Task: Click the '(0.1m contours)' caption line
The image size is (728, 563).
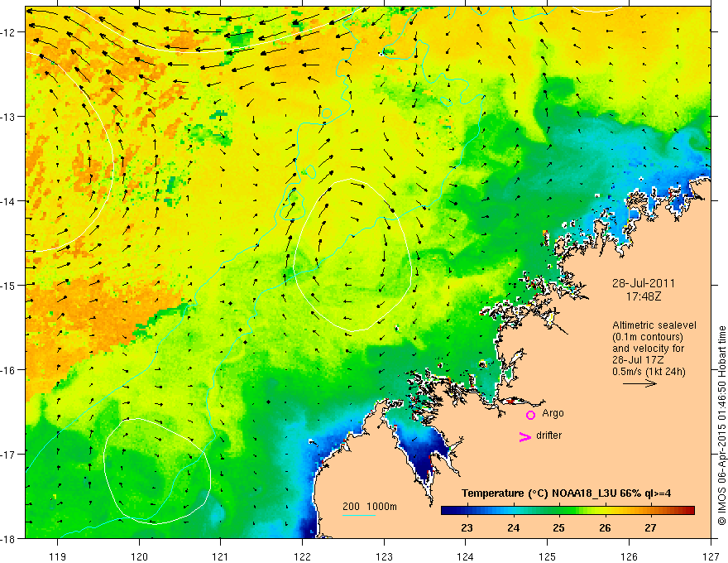Action: pos(648,337)
